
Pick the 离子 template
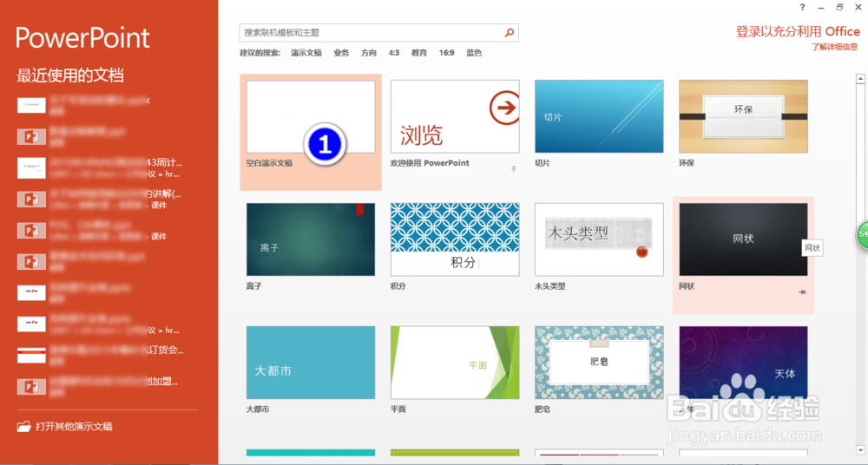pos(311,239)
